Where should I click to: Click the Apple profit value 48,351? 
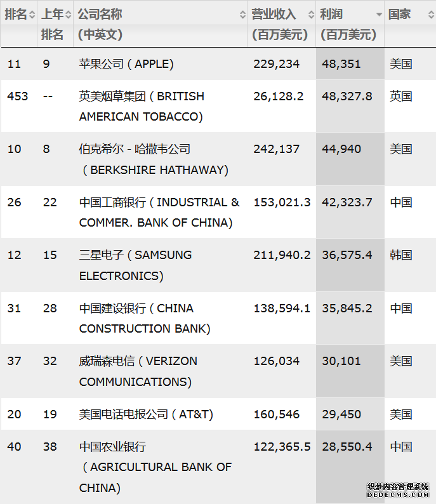(341, 64)
